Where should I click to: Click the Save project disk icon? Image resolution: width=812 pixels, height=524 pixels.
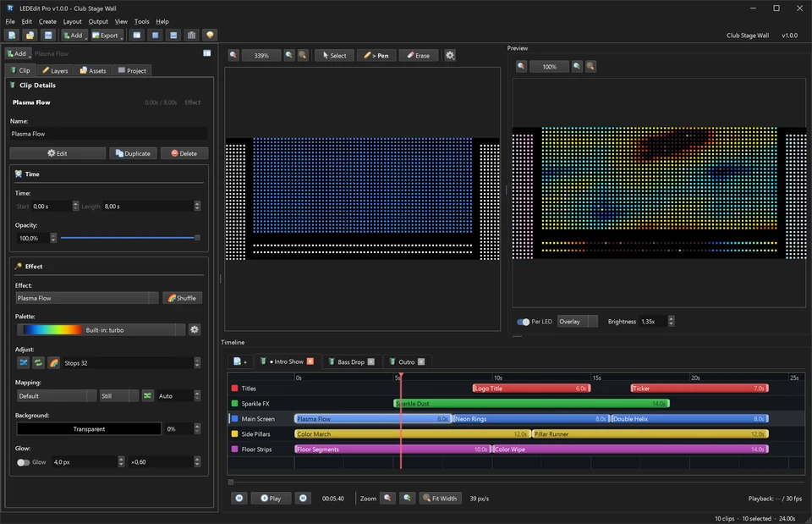[x=48, y=36]
